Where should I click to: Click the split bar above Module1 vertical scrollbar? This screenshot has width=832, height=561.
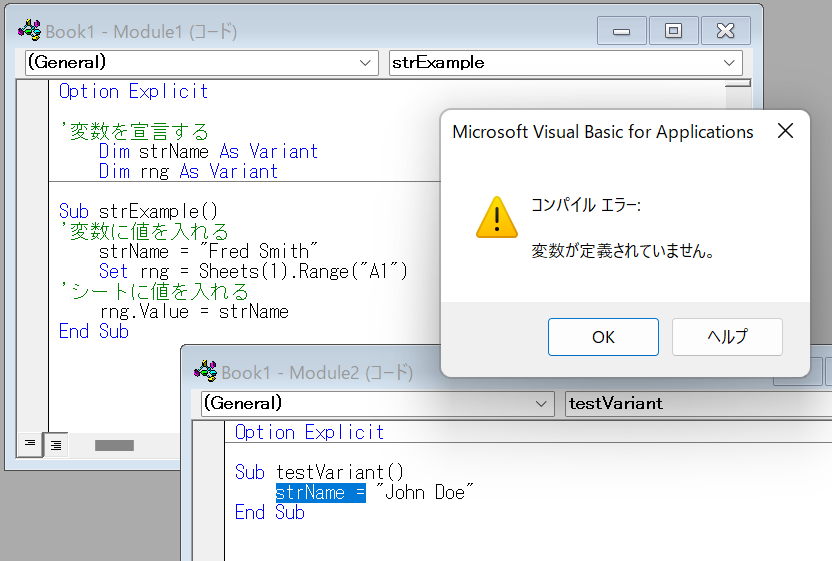point(738,83)
